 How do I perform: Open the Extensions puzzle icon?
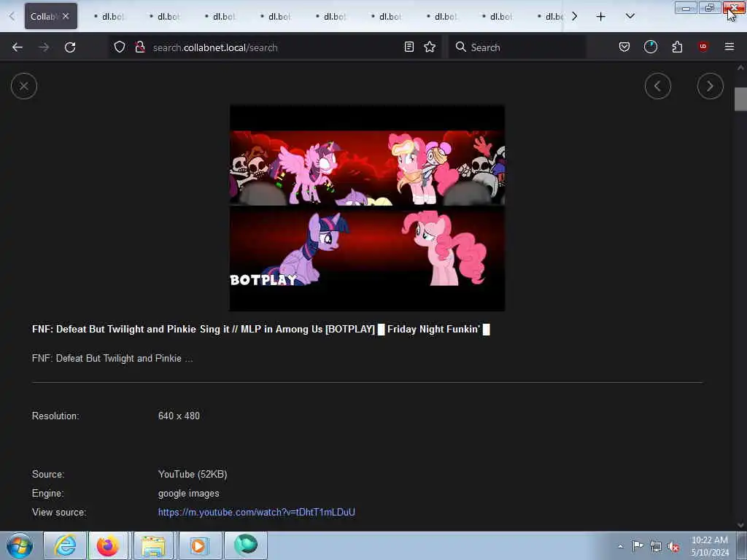(677, 47)
